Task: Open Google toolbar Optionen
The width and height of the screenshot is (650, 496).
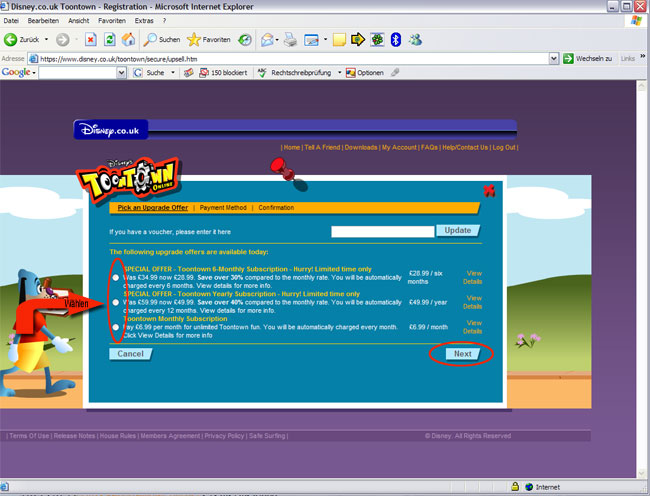Action: [x=365, y=73]
